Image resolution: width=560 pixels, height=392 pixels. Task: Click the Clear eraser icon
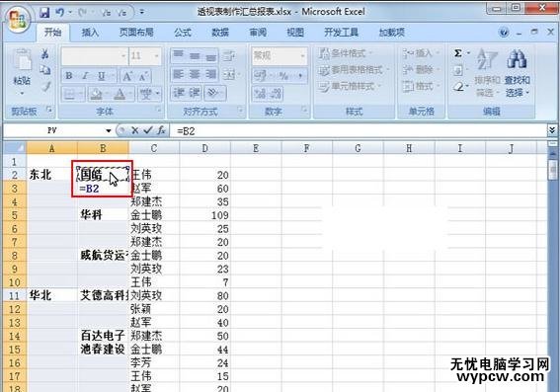[458, 86]
